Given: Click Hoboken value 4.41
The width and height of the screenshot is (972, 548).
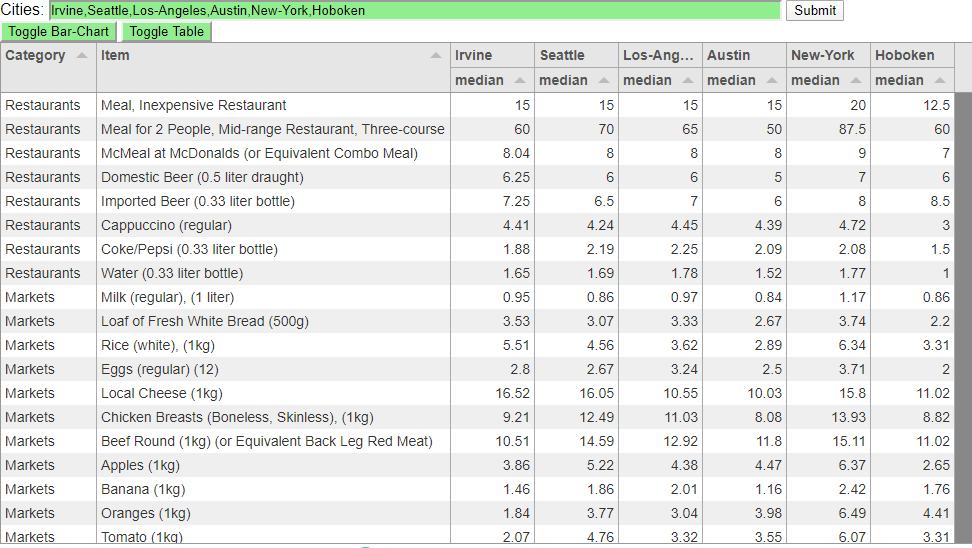Looking at the screenshot, I should point(937,513).
